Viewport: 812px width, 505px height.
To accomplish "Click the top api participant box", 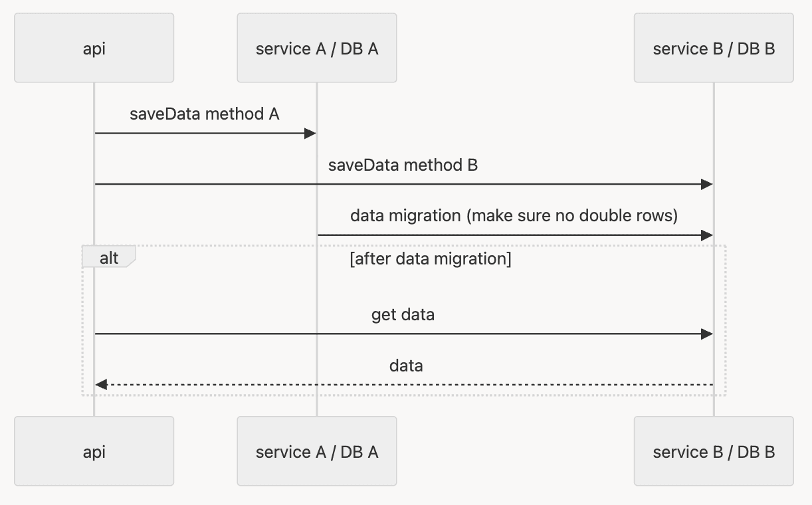I will click(x=94, y=48).
